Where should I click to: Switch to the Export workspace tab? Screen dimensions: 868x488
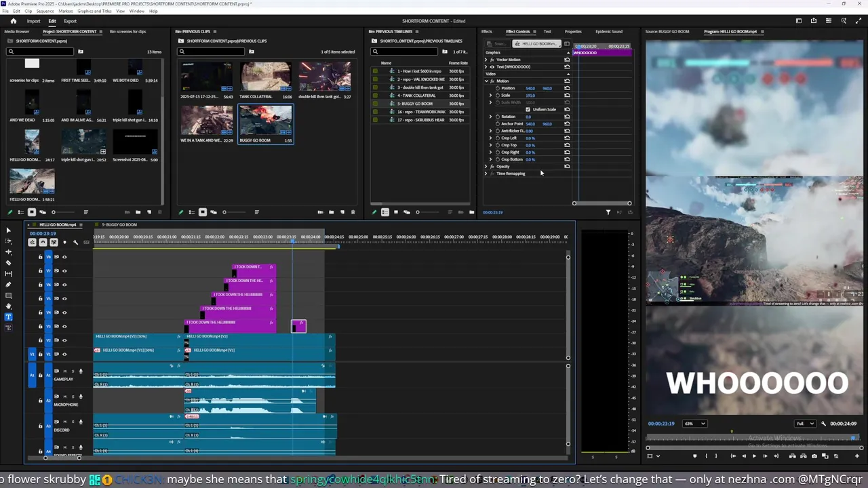click(x=71, y=21)
